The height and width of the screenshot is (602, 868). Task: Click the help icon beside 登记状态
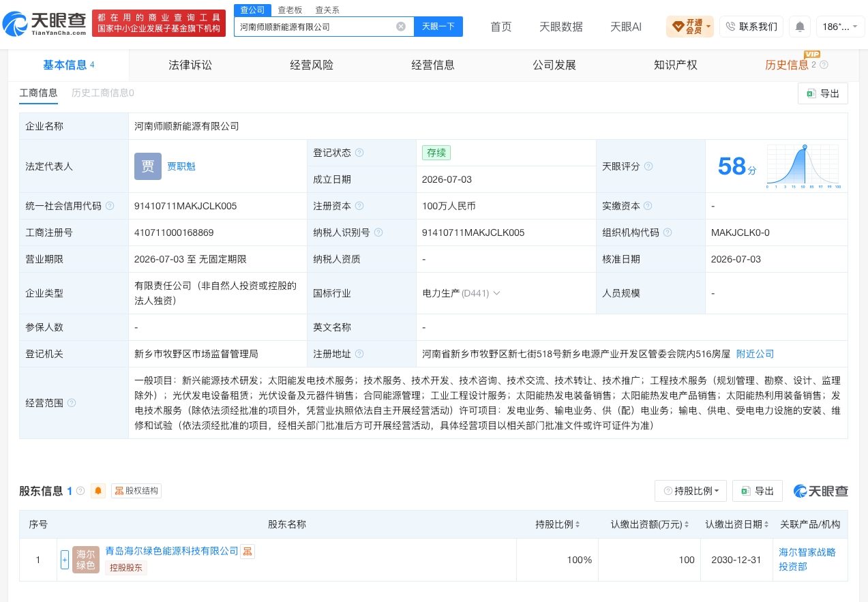[x=359, y=153]
